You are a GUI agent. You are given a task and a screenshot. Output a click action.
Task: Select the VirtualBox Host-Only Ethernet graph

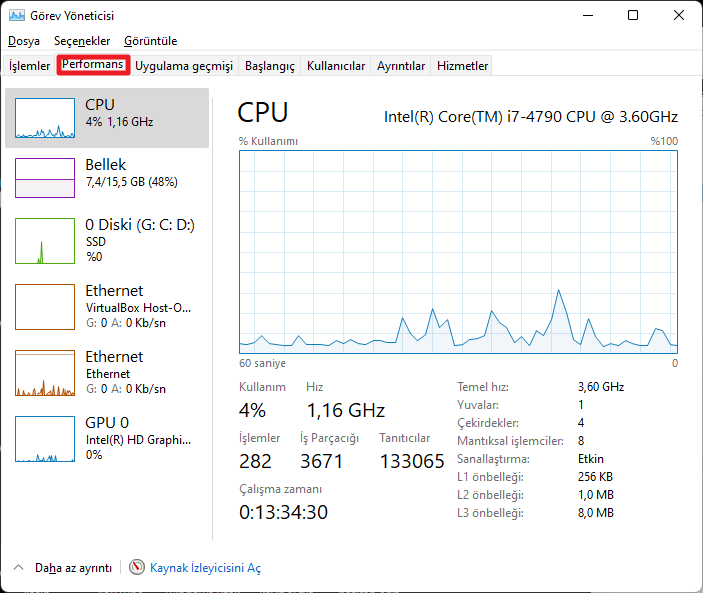[45, 307]
